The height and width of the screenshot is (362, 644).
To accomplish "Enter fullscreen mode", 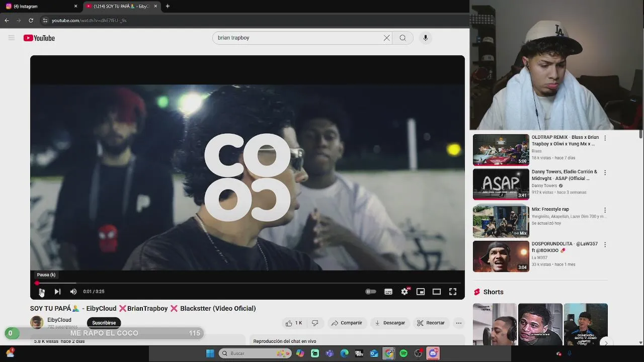I will (x=453, y=292).
